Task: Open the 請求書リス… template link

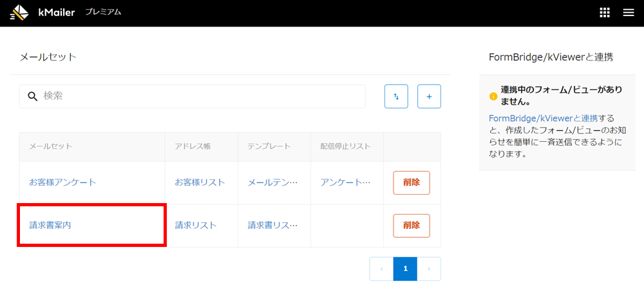Action: 272,225
